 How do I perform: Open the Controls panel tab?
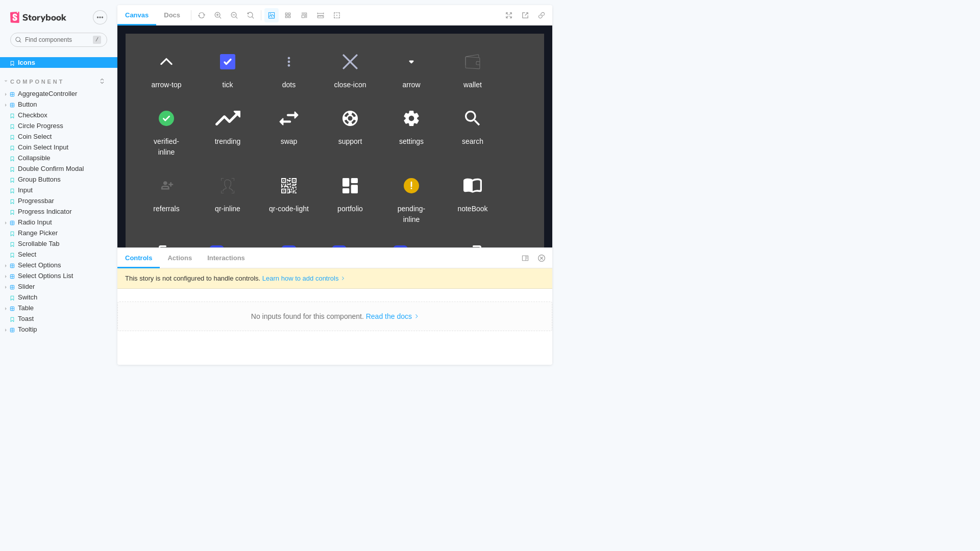pyautogui.click(x=139, y=258)
